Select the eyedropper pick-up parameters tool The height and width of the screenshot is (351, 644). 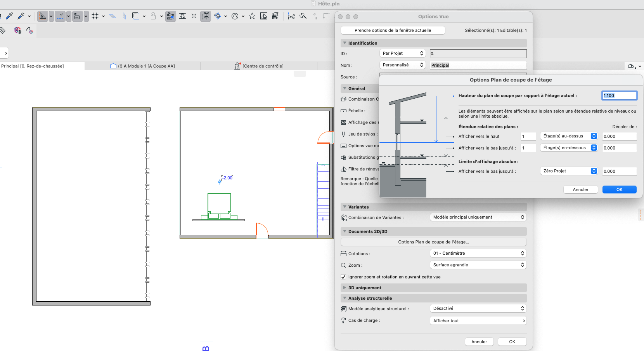click(9, 16)
